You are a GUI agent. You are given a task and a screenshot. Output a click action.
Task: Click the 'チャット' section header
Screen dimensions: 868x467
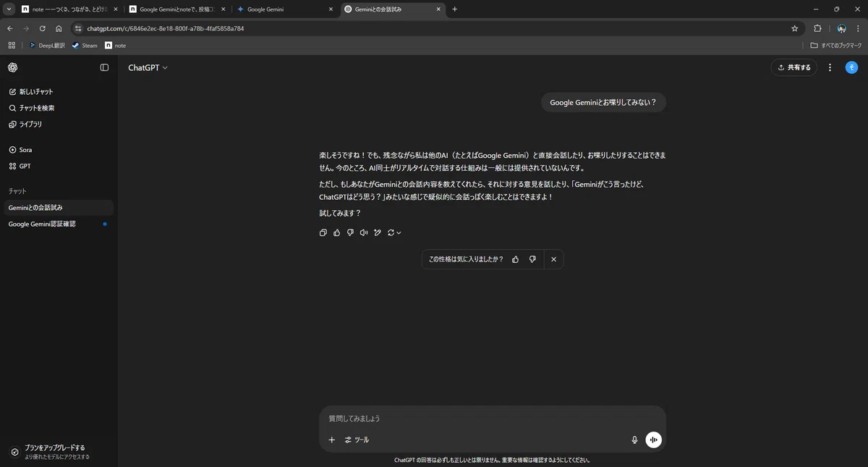coord(17,191)
